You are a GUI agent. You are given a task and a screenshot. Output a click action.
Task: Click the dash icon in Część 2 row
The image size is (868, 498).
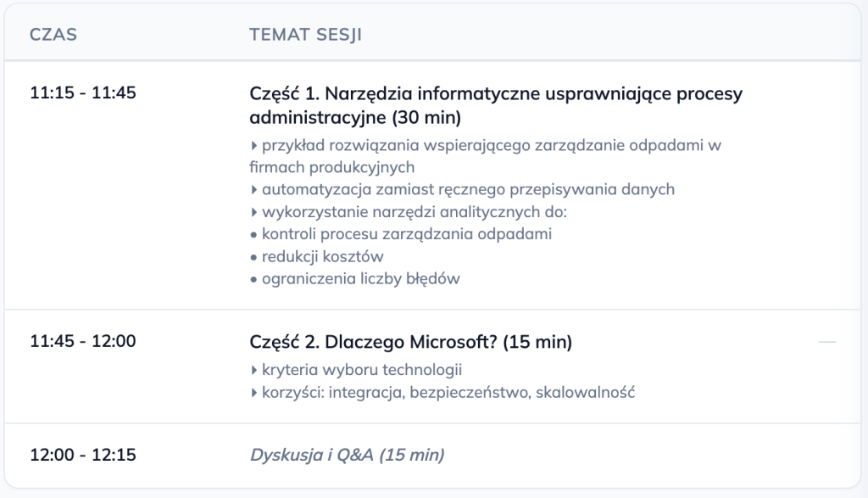pyautogui.click(x=827, y=342)
